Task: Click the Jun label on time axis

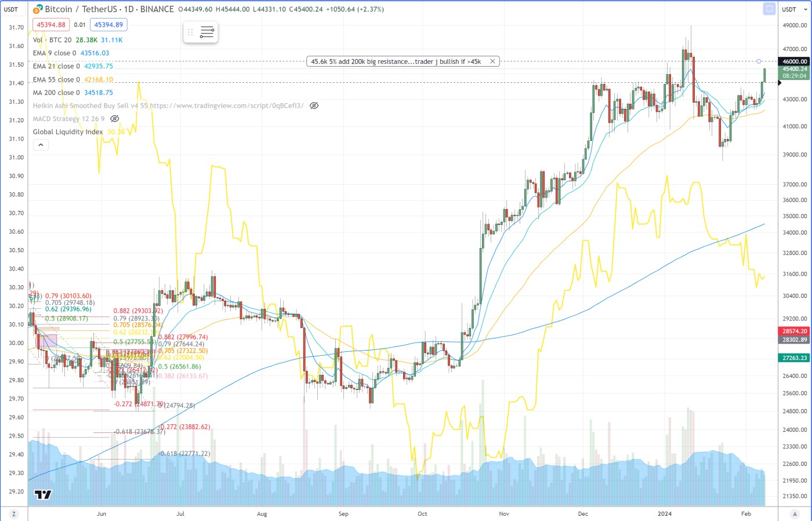Action: [x=101, y=514]
